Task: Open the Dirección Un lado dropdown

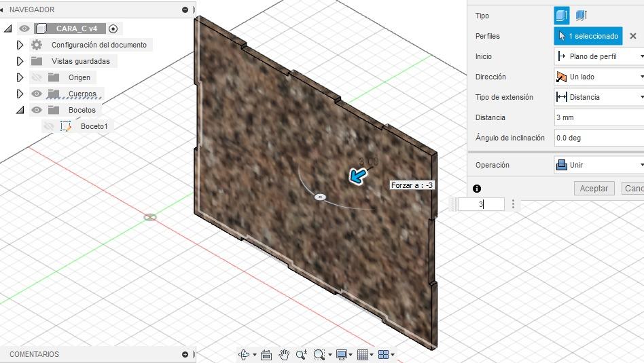Action: pos(598,77)
